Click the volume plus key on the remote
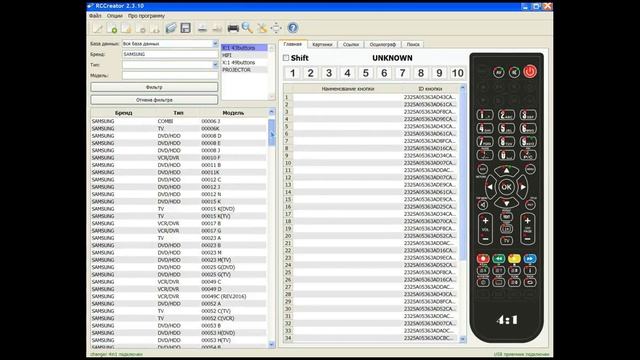Screen dimensions: 640x360 click(485, 221)
